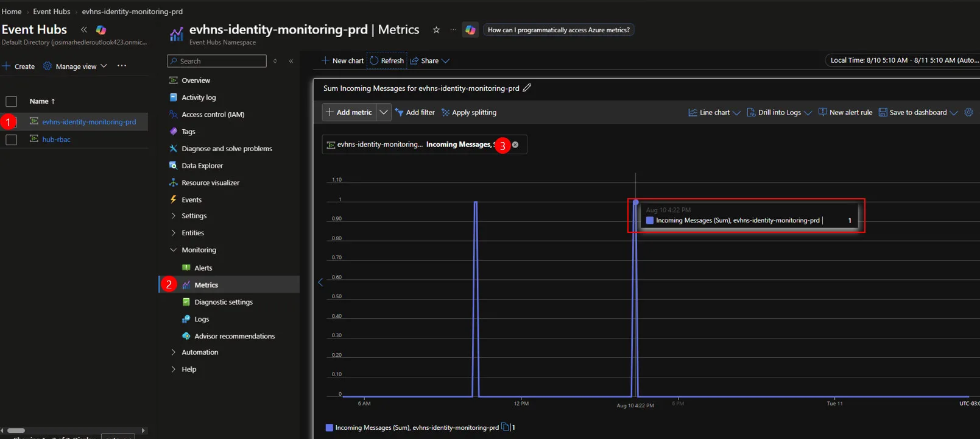980x439 pixels.
Task: Click the evhns-identity-monitoring-prd breadcrumb
Action: click(132, 12)
